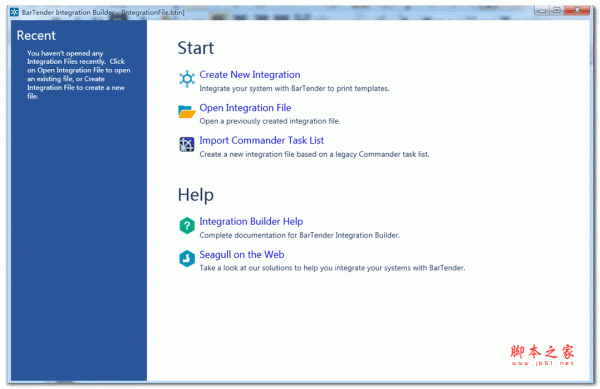The width and height of the screenshot is (600, 389).
Task: Maximize the Integration Builder window
Action: coord(557,10)
